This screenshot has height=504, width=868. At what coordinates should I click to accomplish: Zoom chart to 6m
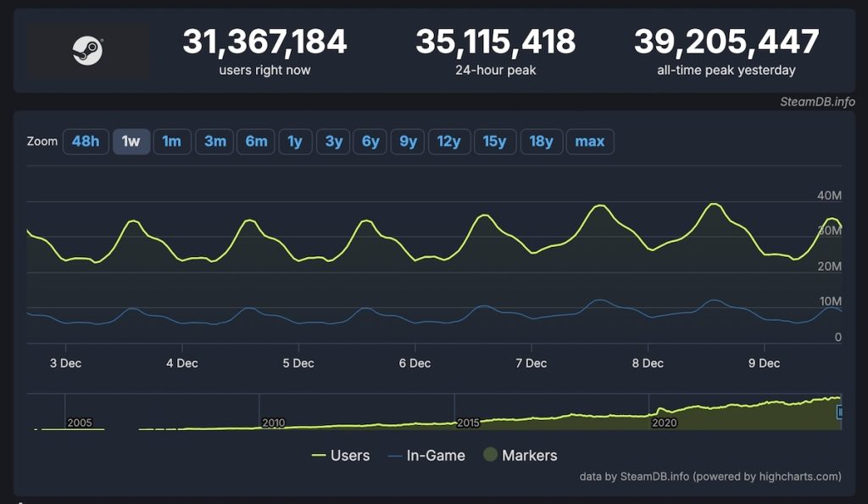(x=256, y=141)
